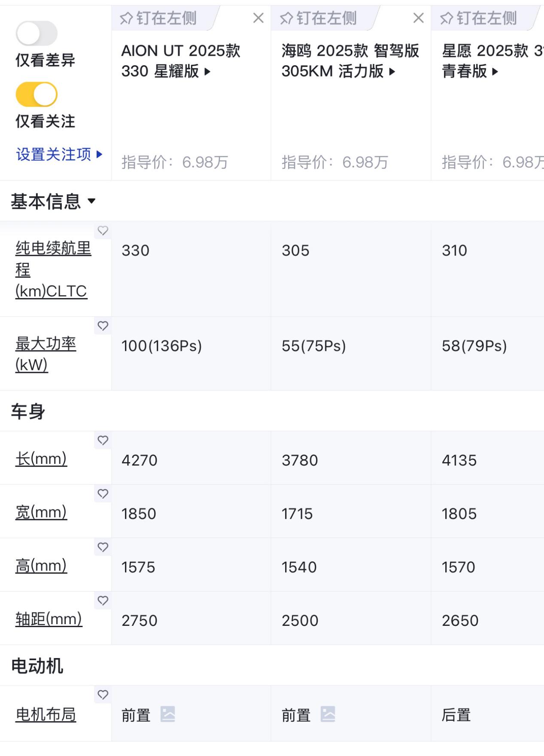View the 海鸥 electric motor layout picture icon

(329, 714)
